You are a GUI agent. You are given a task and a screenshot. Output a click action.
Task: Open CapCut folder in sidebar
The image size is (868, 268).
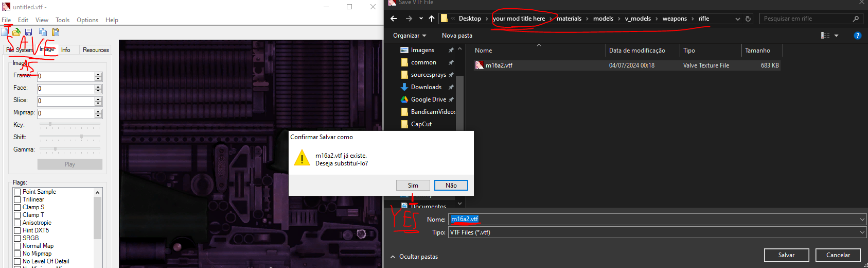[x=421, y=124]
